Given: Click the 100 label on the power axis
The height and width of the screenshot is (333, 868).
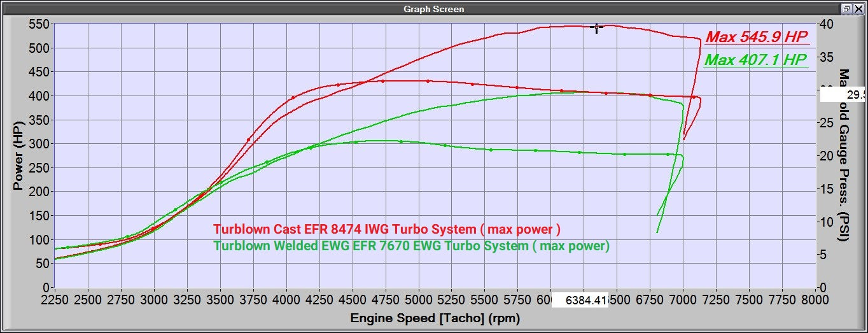Looking at the screenshot, I should pos(40,239).
